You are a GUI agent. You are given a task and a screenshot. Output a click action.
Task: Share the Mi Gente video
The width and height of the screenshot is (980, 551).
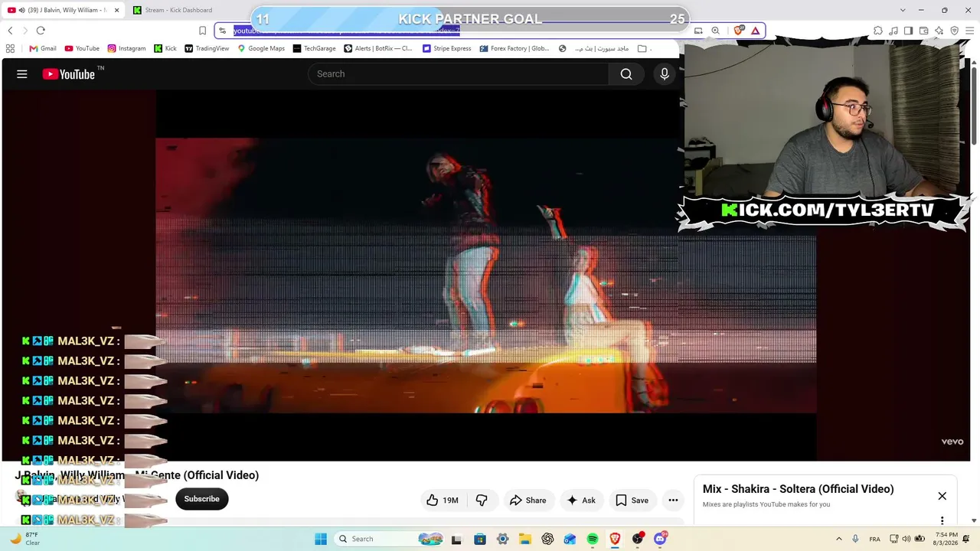pos(528,500)
